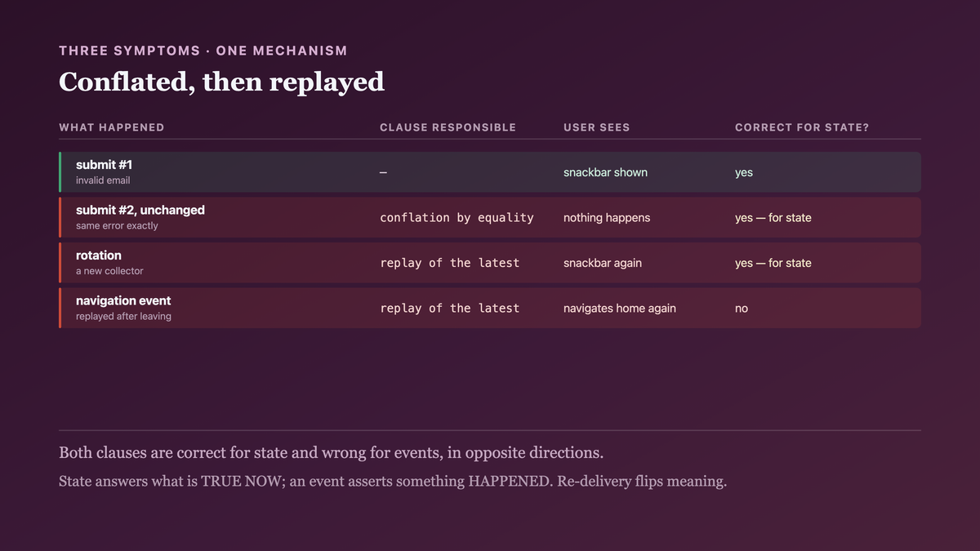This screenshot has height=551, width=980.
Task: Click 'snackbar again' cell
Action: (x=603, y=263)
